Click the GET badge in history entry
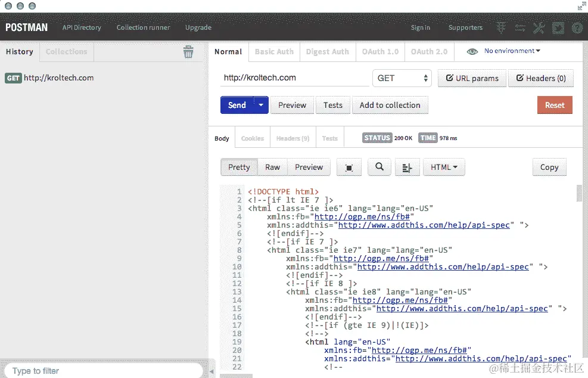This screenshot has width=588, height=378. tap(13, 78)
